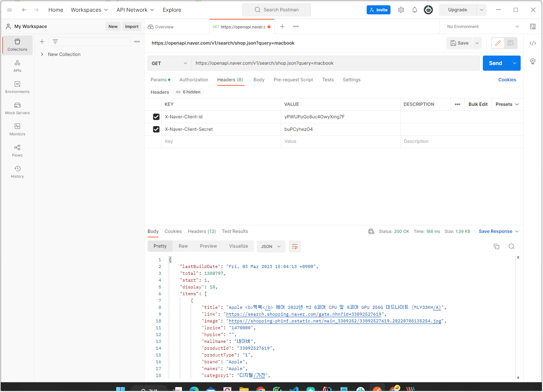This screenshot has height=392, width=543.
Task: Click the edit pencil icon
Action: [x=498, y=43]
